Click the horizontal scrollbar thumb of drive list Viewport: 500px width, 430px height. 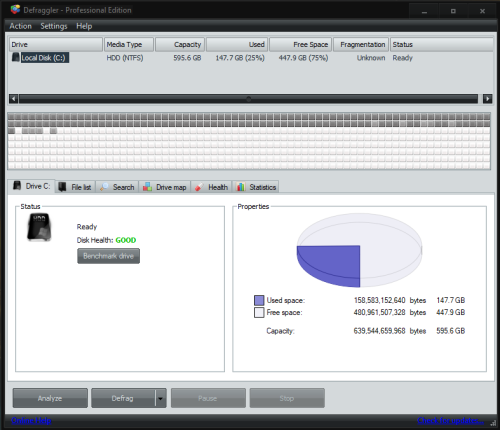(x=249, y=99)
